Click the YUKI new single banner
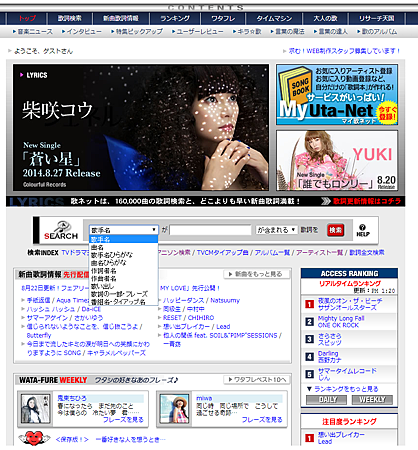This screenshot has height=450, width=418. click(337, 160)
